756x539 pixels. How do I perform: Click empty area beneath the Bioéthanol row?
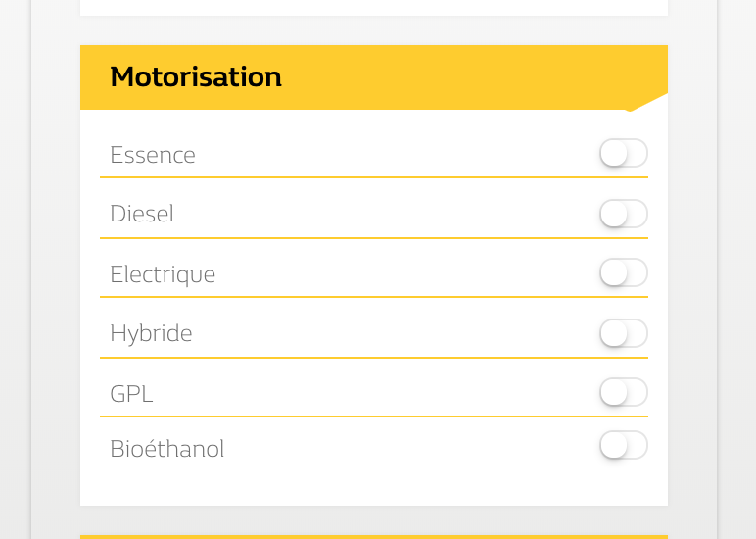coord(374,484)
